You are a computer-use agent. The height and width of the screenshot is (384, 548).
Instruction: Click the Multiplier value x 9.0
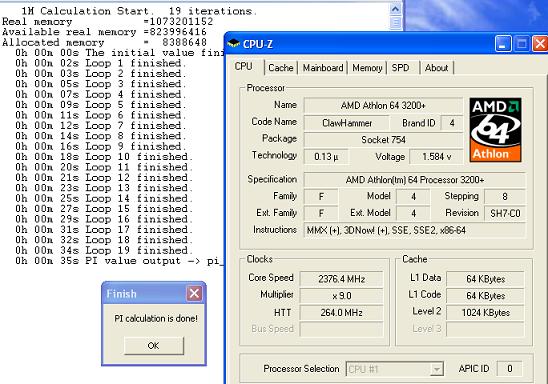[x=341, y=296]
